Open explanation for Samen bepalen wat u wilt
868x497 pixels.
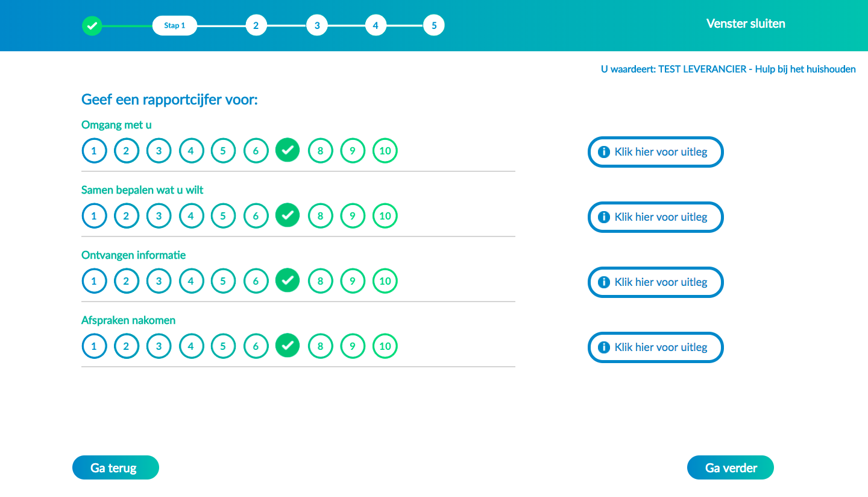coord(655,217)
